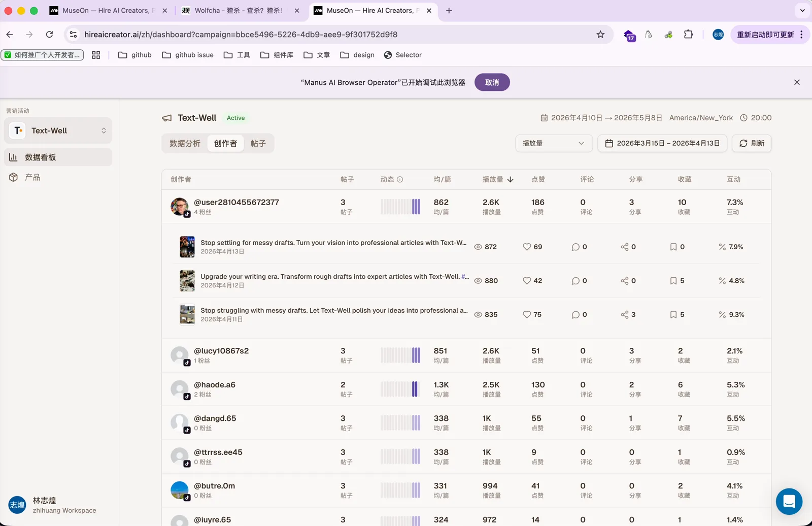Dismiss the Manus debugging banner
The height and width of the screenshot is (526, 812).
(797, 82)
